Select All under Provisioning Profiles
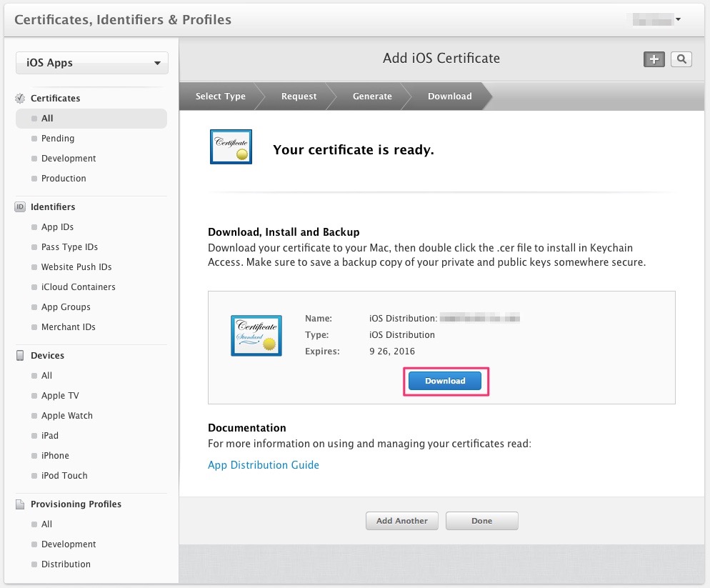The height and width of the screenshot is (588, 710). pos(46,524)
